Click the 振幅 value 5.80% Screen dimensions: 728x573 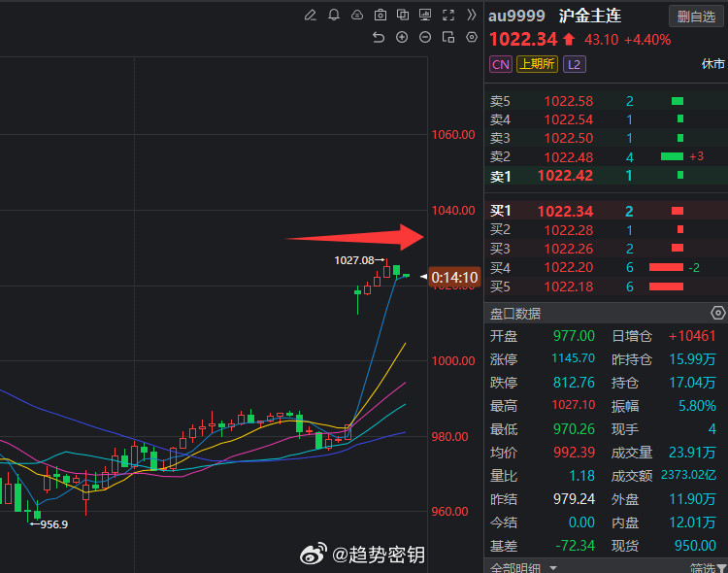697,406
